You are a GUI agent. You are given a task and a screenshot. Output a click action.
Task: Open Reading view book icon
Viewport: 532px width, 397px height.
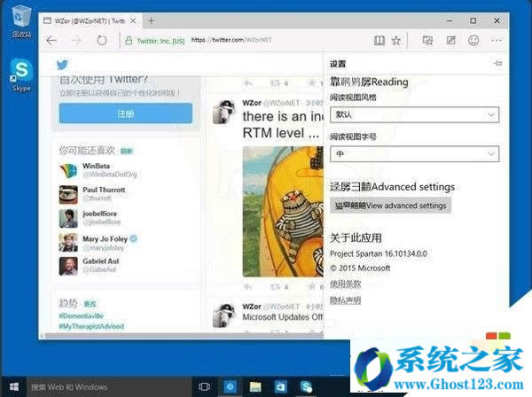click(x=379, y=41)
